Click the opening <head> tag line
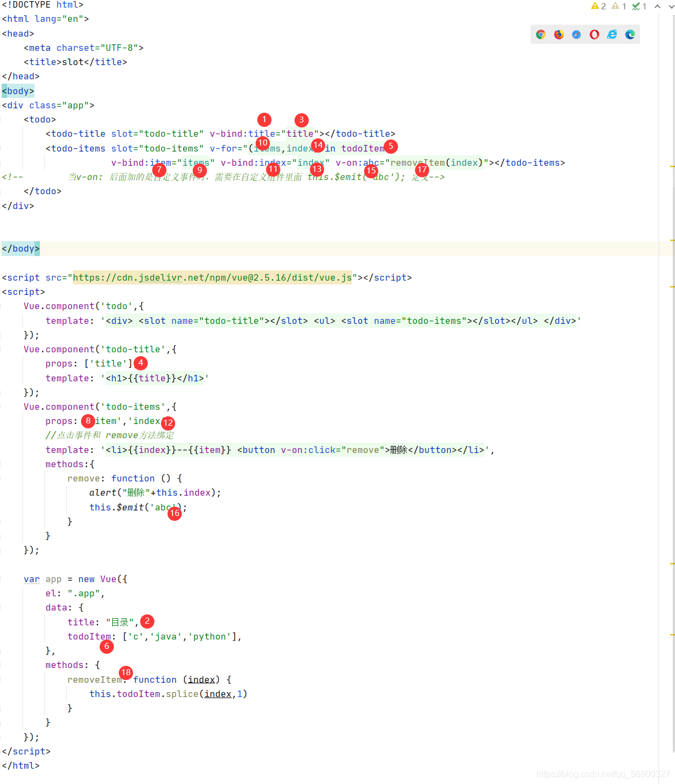 [x=18, y=34]
